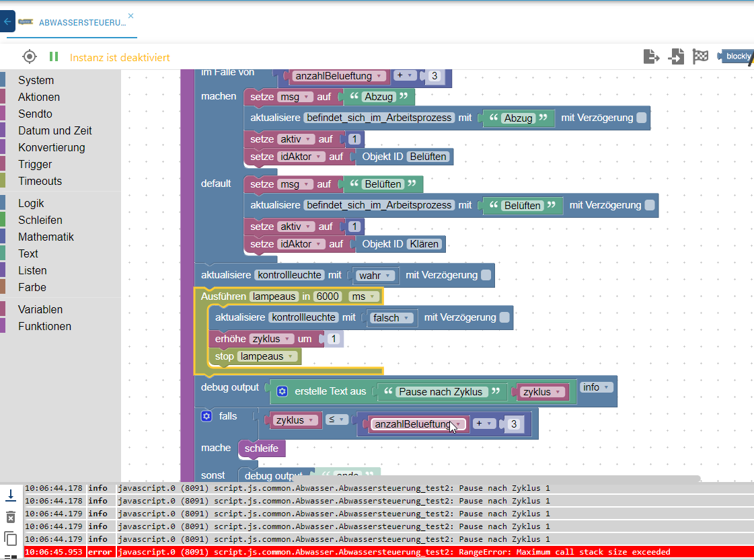Open the Aktionen toolbox category

(x=39, y=97)
